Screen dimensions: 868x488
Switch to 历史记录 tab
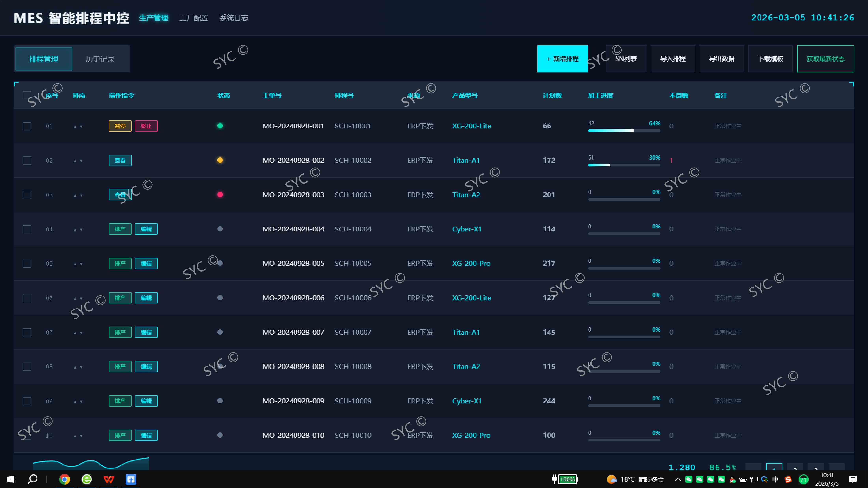click(x=100, y=59)
